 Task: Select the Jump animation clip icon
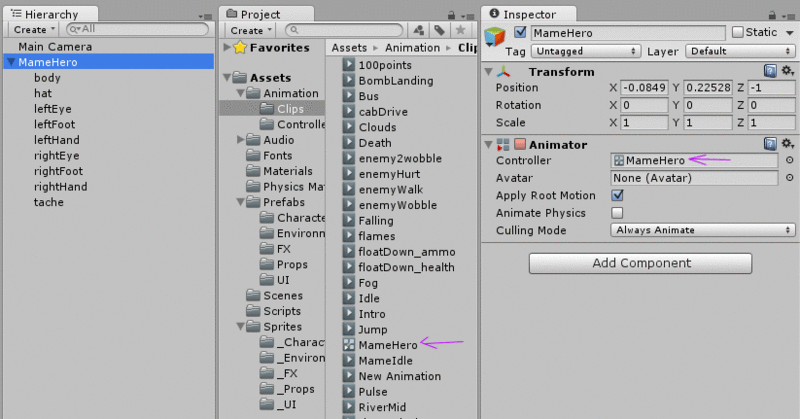click(x=348, y=329)
